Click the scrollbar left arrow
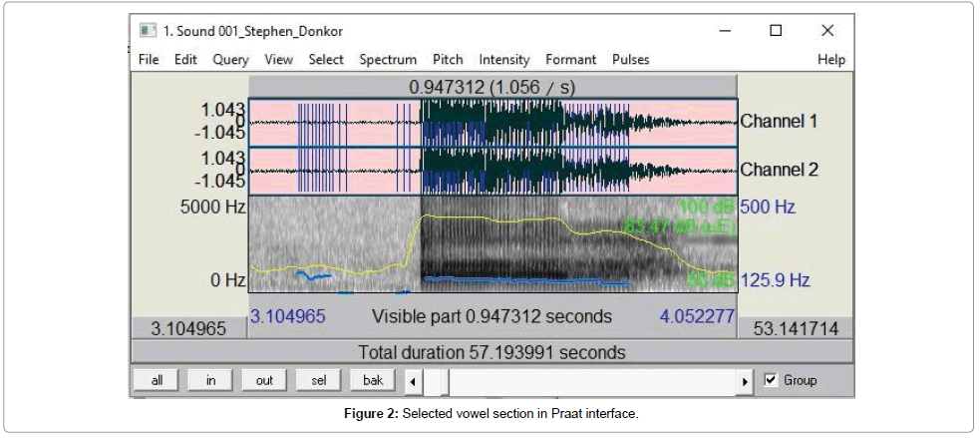980x438 pixels. [x=413, y=381]
